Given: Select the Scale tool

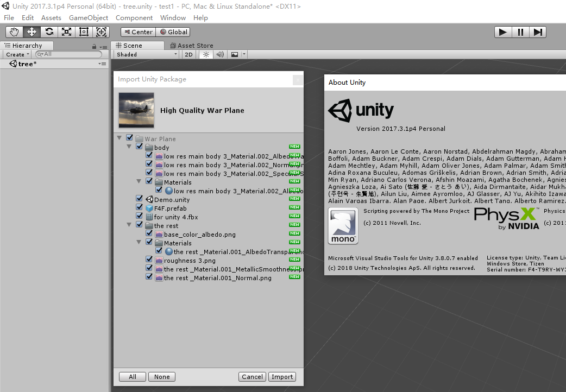Looking at the screenshot, I should pos(66,32).
